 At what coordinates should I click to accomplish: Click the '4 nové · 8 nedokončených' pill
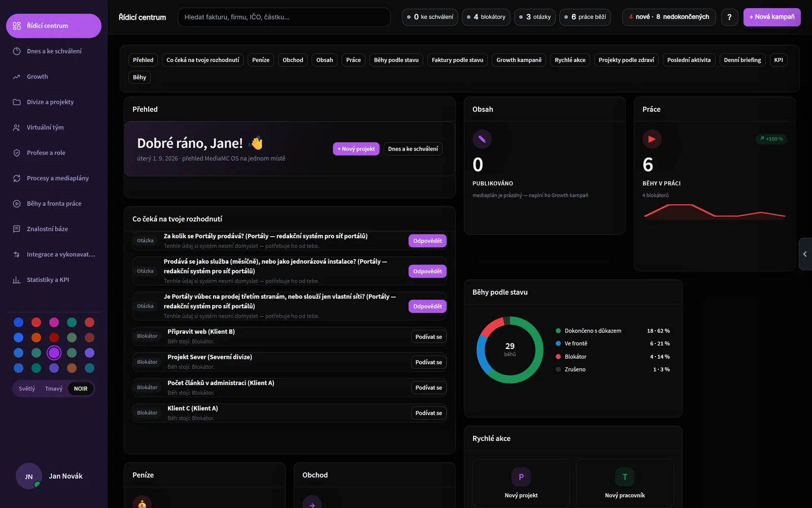click(x=669, y=17)
